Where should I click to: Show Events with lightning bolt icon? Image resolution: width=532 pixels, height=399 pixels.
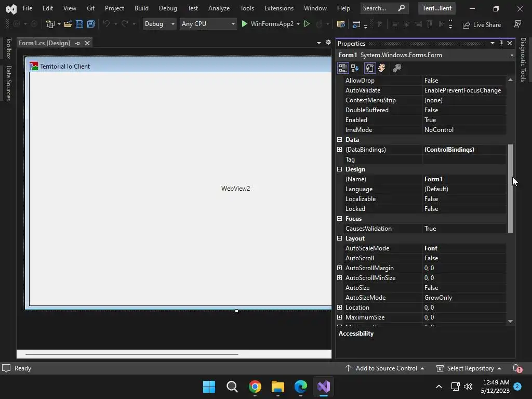pyautogui.click(x=382, y=68)
